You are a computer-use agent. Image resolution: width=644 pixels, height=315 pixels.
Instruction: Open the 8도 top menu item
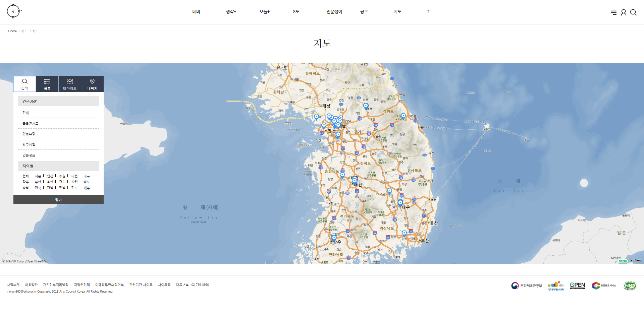coord(296,12)
